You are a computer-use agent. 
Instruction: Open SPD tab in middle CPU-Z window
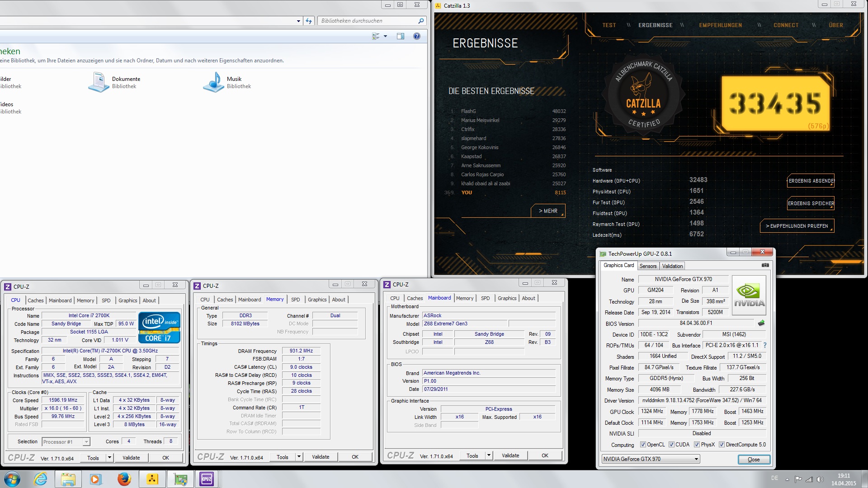coord(295,300)
